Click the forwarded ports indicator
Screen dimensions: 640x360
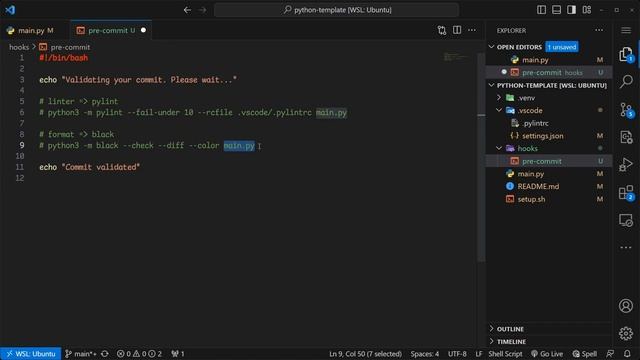pos(178,354)
